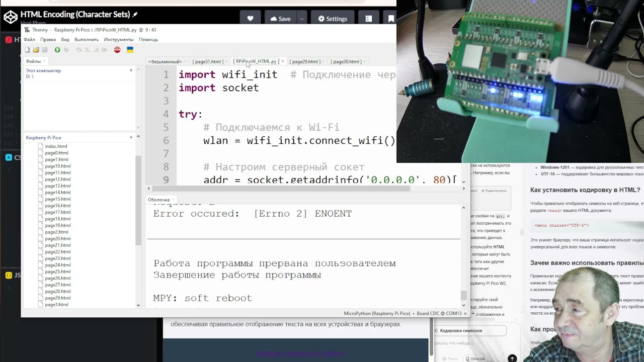Open CodePen Settings button
Screen dimensions: 644x362
(333, 19)
